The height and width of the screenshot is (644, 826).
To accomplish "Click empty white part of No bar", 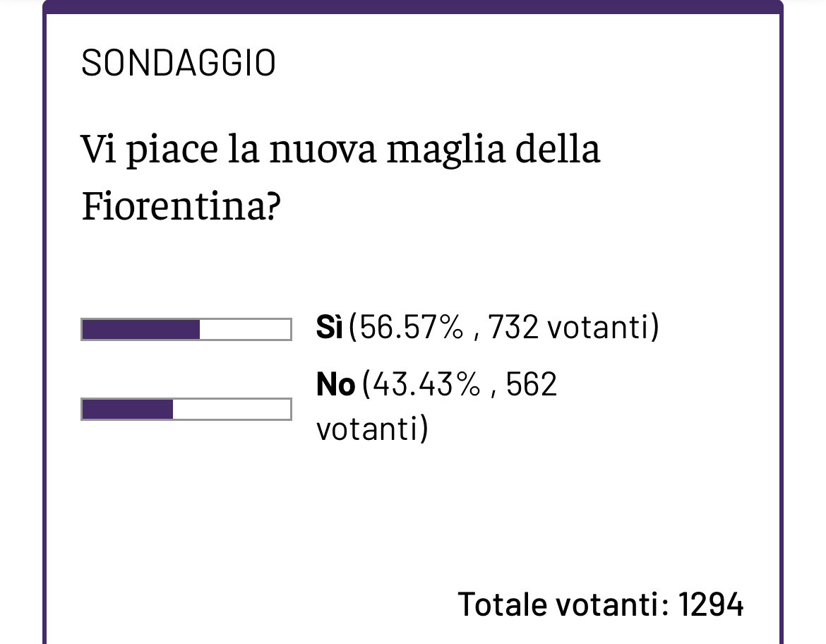I will coord(232,409).
